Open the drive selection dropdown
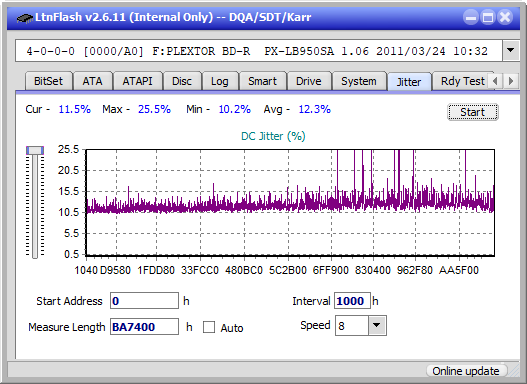This screenshot has width=527, height=384. point(511,50)
